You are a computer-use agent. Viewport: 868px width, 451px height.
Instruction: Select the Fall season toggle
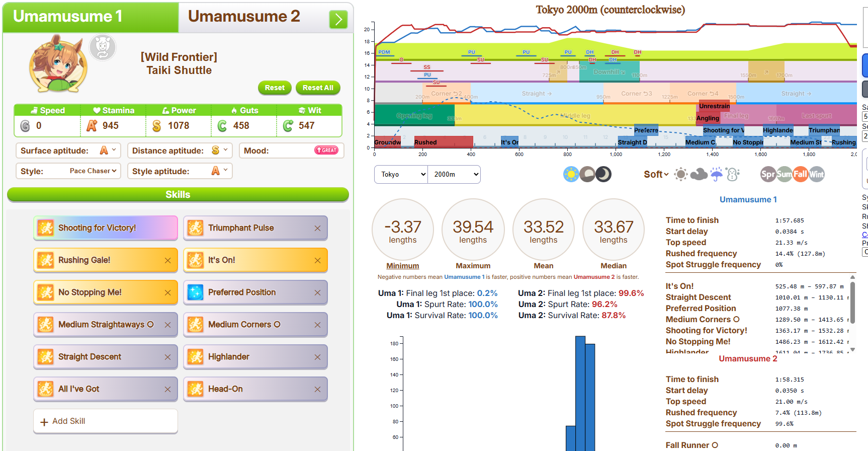pos(800,174)
